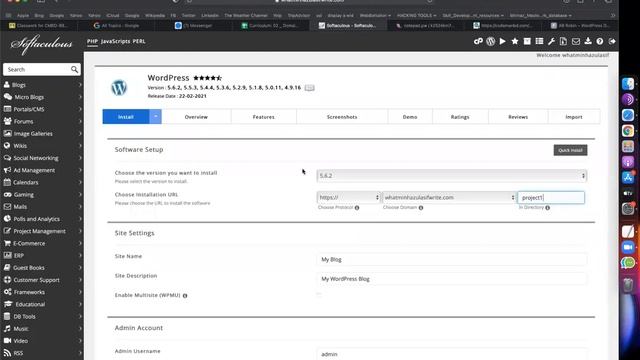640x360 pixels.
Task: Click the In Directory field containing project1
Action: coord(551,198)
